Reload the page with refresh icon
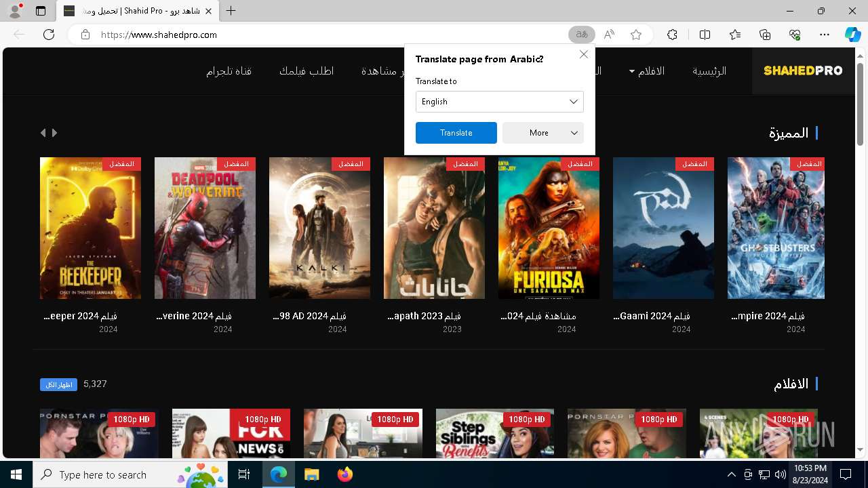This screenshot has height=488, width=868. pyautogui.click(x=49, y=35)
